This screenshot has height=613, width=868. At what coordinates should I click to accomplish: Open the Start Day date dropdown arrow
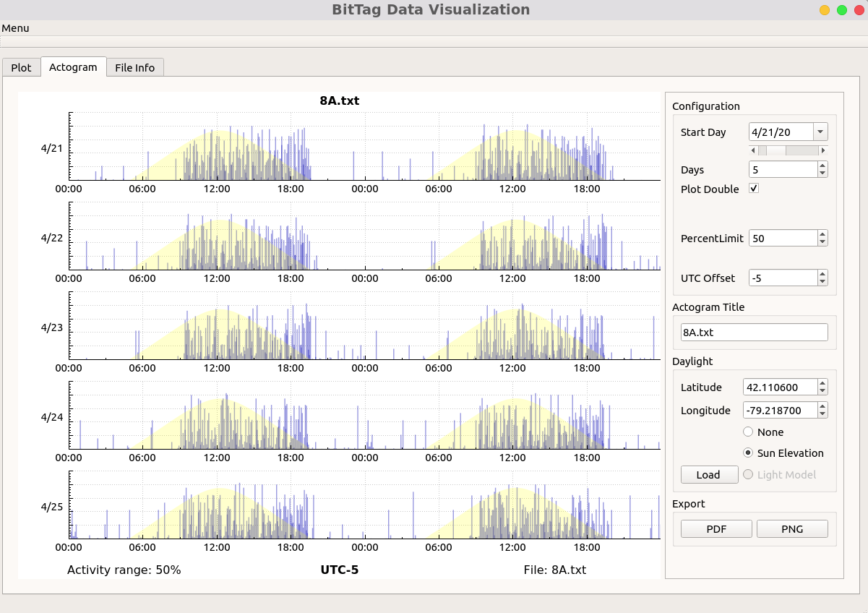(820, 132)
